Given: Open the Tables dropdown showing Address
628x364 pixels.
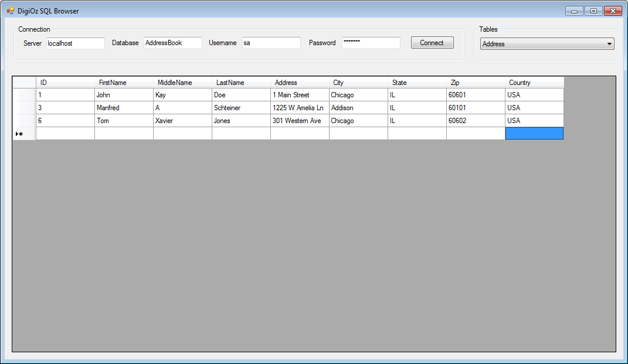Looking at the screenshot, I should (x=546, y=44).
